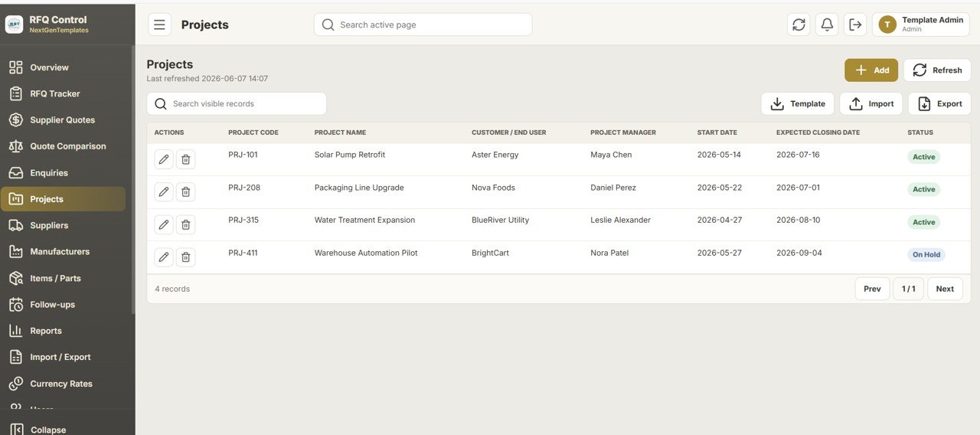Click the Search active page magnifier icon
Viewport: 980px width, 435px height.
pos(328,25)
